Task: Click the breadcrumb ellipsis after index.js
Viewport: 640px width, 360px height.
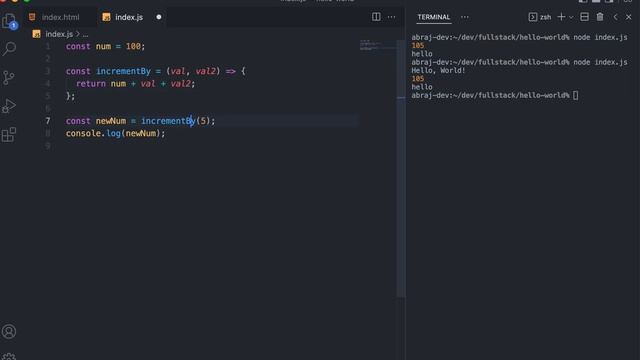Action: click(x=85, y=35)
